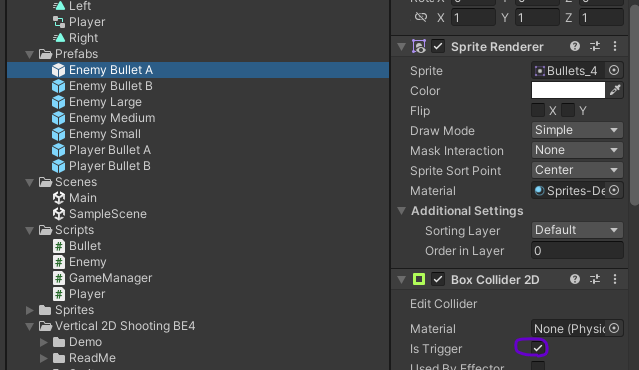639x370 pixels.
Task: Collapse the Additional Settings foldout
Action: pyautogui.click(x=401, y=211)
